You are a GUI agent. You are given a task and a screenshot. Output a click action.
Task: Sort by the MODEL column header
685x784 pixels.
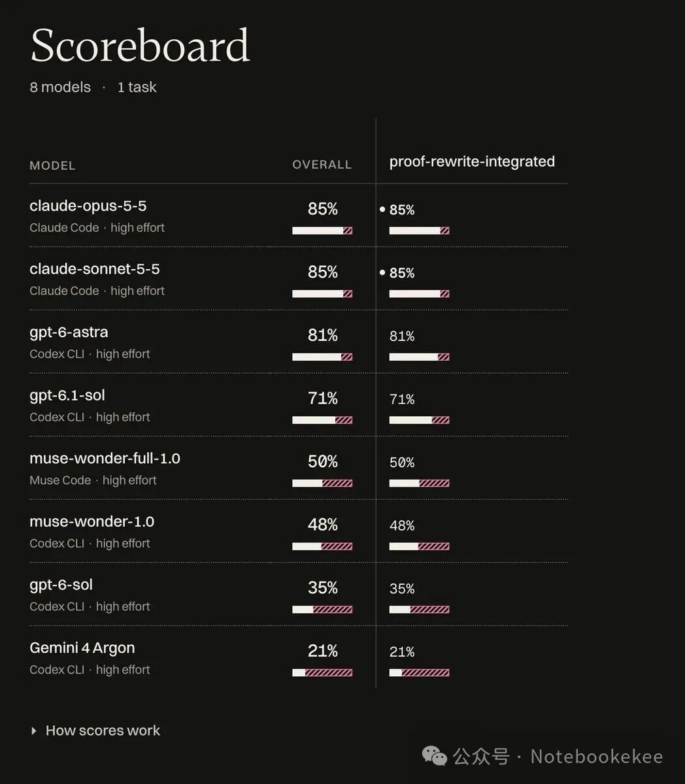pos(52,165)
